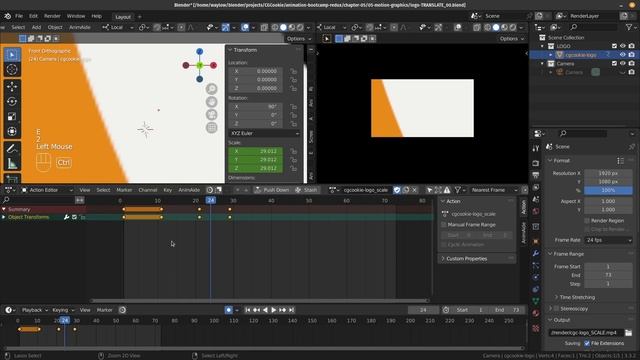
Task: Click the Blender logo icon in menu bar
Action: [x=7, y=16]
